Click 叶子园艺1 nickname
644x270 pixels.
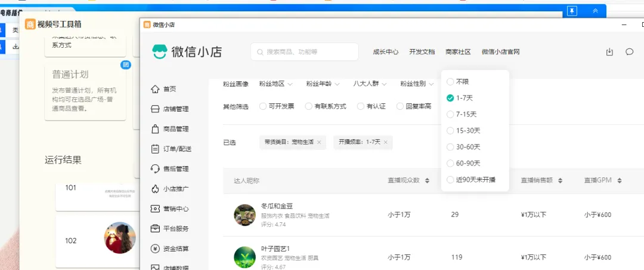point(275,248)
